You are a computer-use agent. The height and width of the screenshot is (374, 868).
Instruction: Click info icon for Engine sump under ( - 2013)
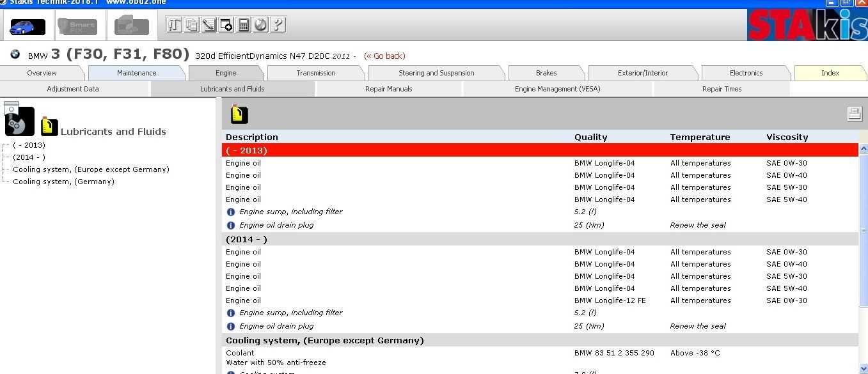coord(231,212)
